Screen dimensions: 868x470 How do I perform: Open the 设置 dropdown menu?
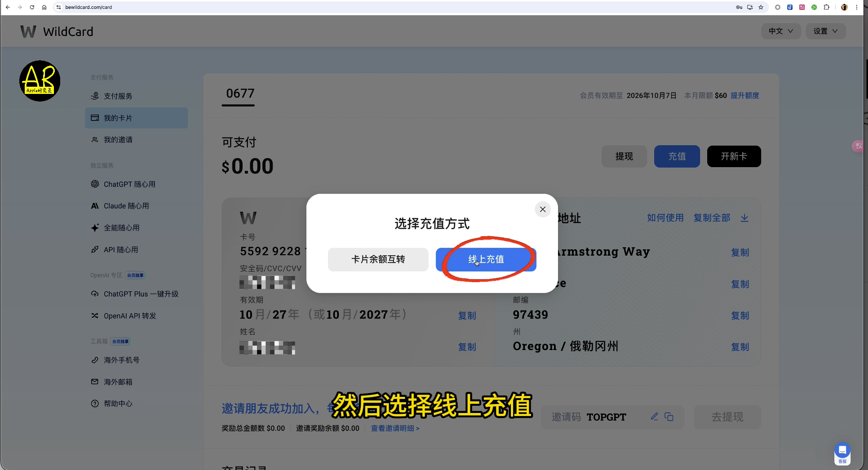point(826,31)
